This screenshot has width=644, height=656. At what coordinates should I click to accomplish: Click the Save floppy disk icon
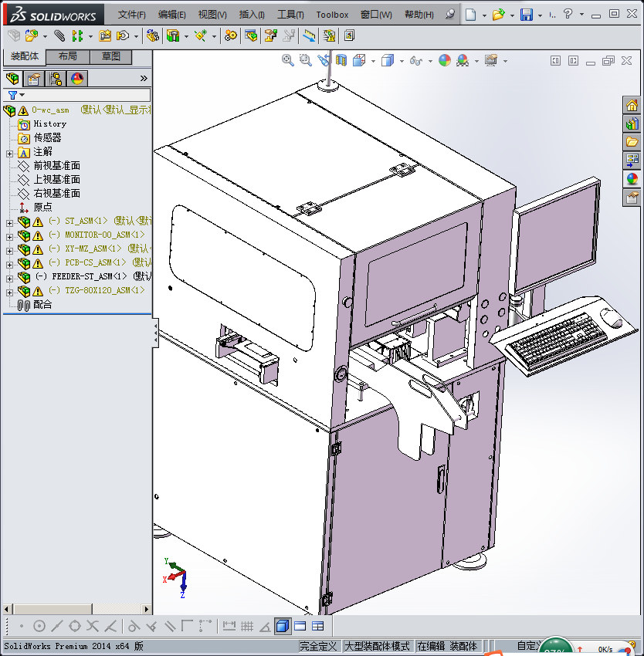[526, 15]
